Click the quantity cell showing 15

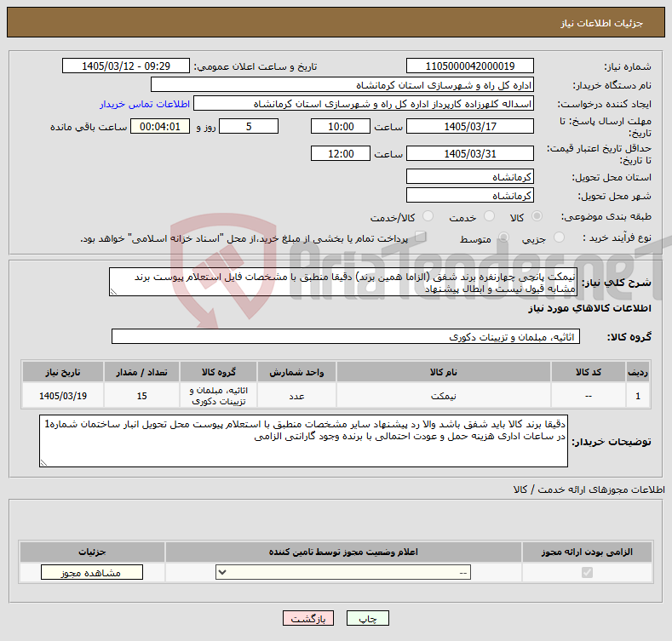[142, 396]
